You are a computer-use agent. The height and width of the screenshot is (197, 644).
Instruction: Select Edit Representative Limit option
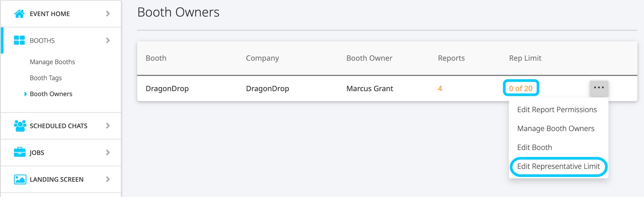coord(558,166)
